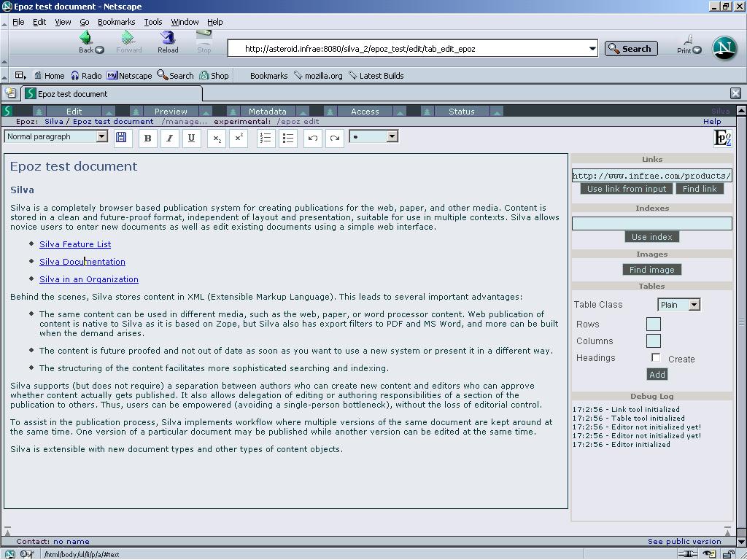The image size is (747, 560).
Task: Open the Table Class Plain dropdown
Action: coord(694,305)
